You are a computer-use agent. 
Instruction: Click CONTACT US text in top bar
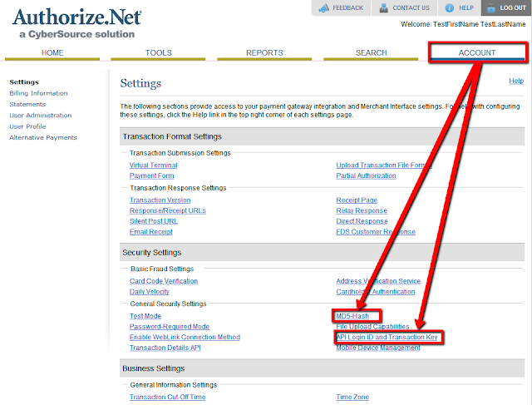(x=411, y=7)
